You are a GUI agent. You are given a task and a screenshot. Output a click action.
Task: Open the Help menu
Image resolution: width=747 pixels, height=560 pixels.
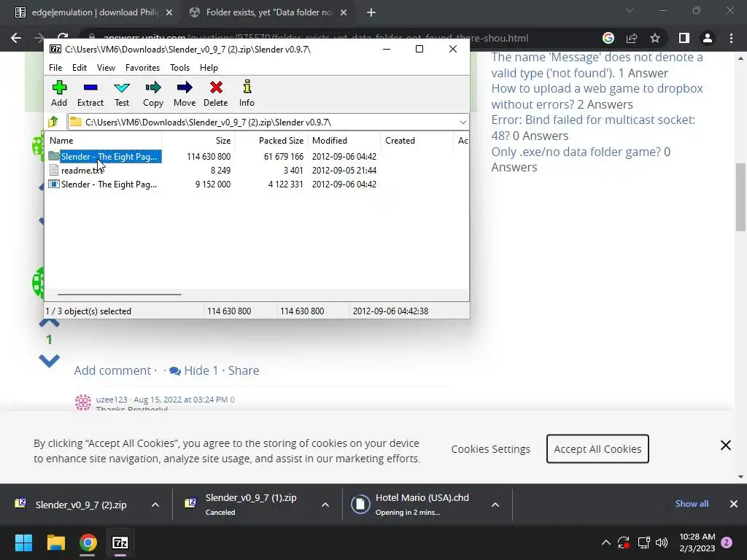click(209, 68)
